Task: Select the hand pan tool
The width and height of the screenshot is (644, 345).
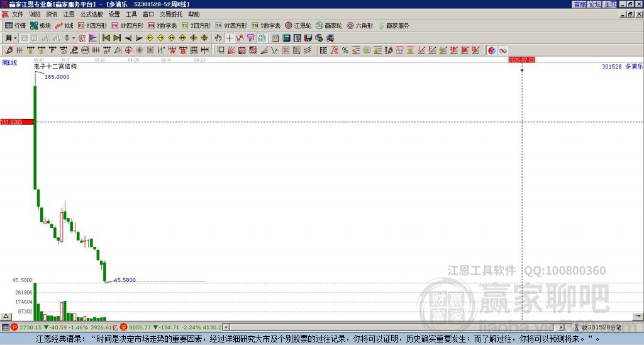Action: coord(218,38)
